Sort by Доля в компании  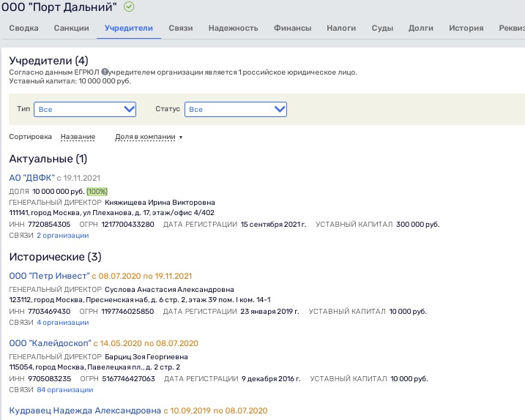tap(148, 137)
